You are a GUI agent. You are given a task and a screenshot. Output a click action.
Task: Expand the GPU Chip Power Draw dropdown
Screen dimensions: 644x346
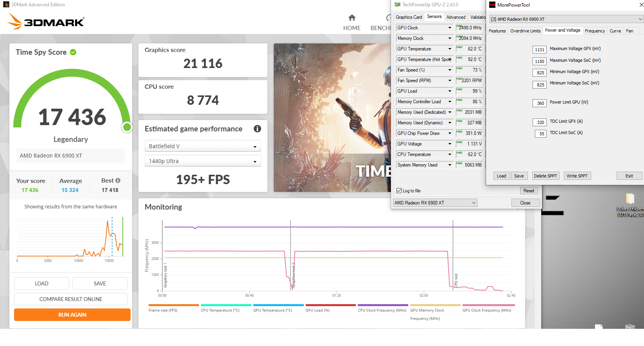click(x=450, y=133)
